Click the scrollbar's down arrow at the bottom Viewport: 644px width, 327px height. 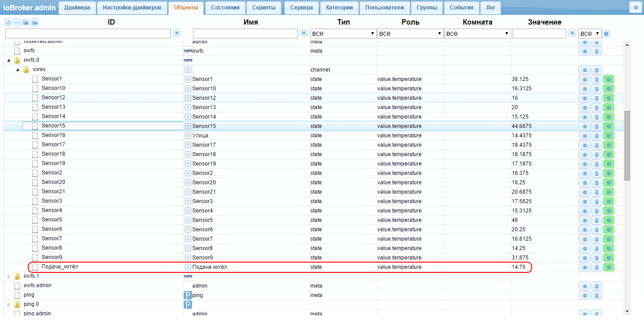coord(627,311)
